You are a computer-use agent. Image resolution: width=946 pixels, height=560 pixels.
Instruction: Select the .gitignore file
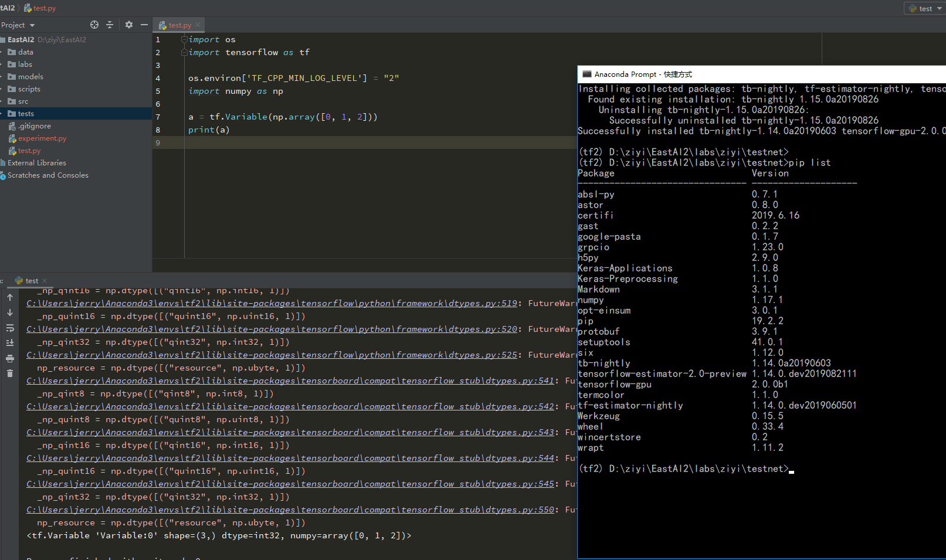(35, 126)
